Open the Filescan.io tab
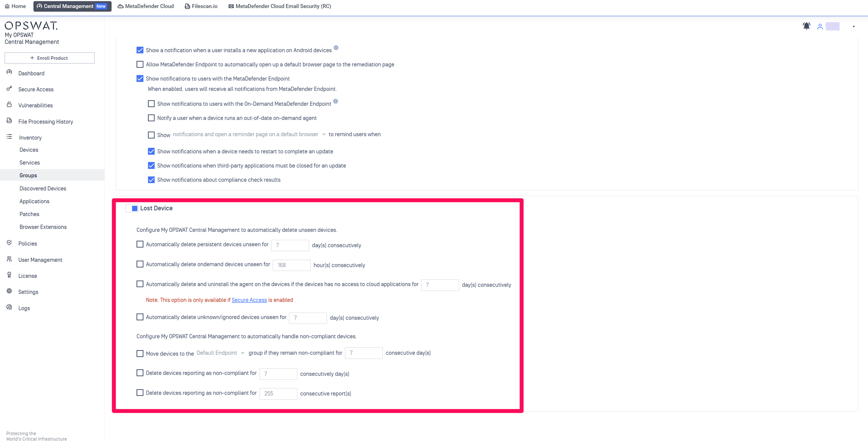868x441 pixels. pos(201,6)
